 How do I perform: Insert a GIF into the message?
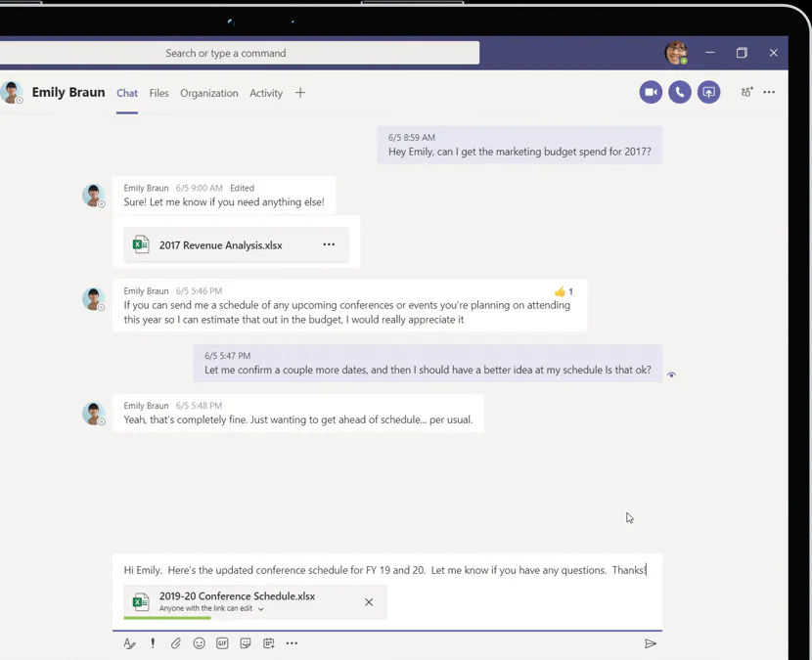click(x=222, y=643)
